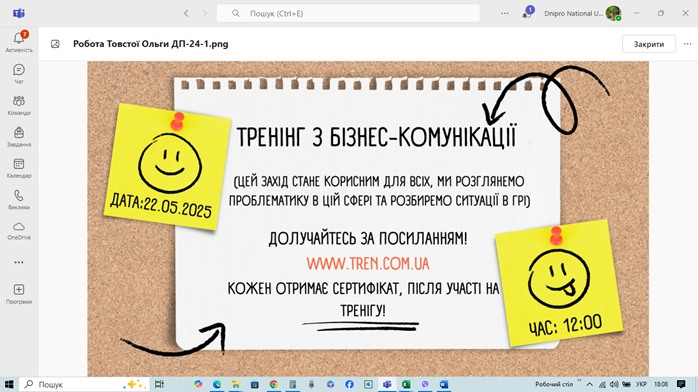Close the image preview with Закрити button

649,44
